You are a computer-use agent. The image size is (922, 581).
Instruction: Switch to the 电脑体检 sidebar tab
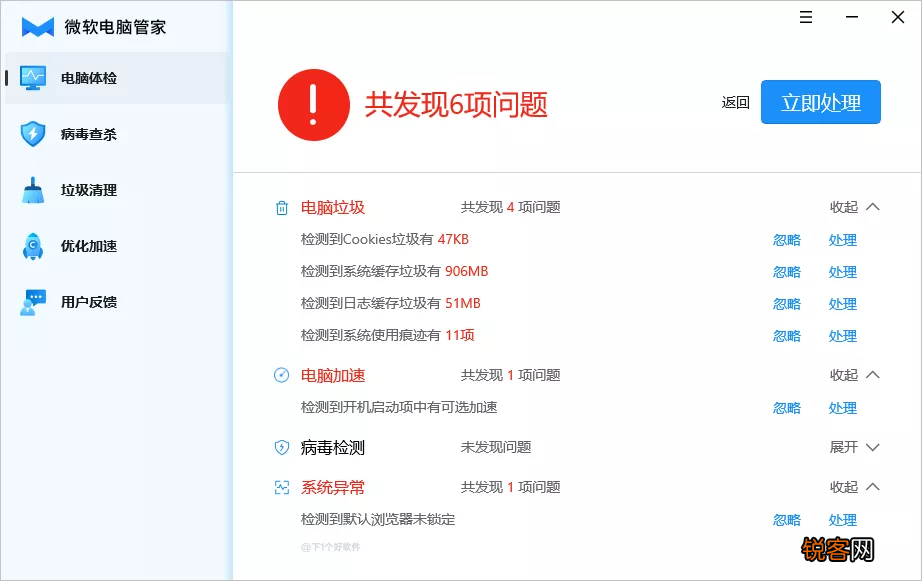click(61, 77)
